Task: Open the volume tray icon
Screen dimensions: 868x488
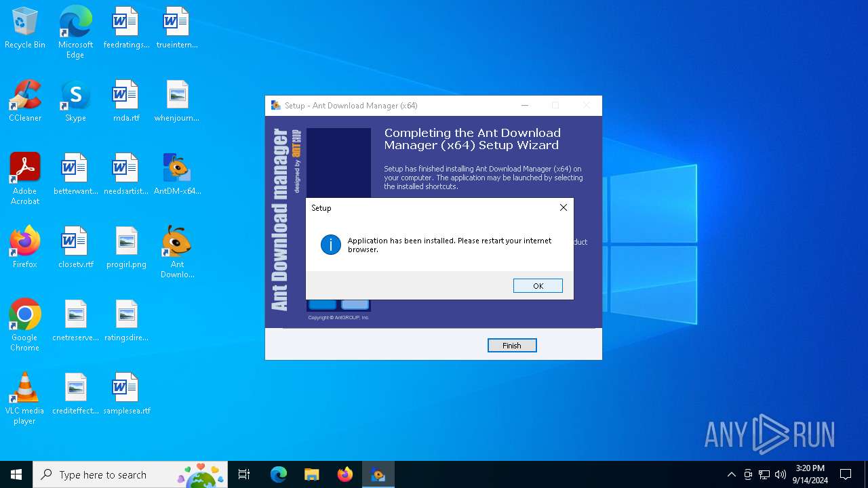Action: [781, 474]
